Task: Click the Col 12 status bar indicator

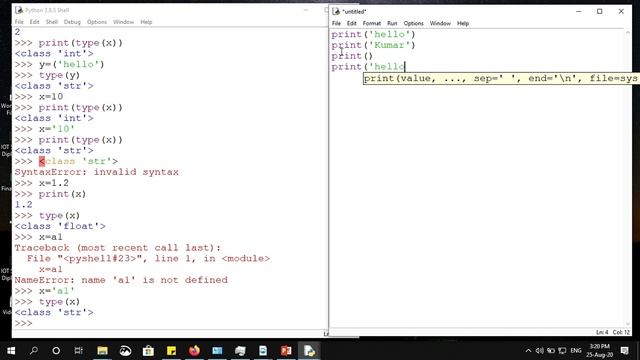Action: tap(621, 332)
